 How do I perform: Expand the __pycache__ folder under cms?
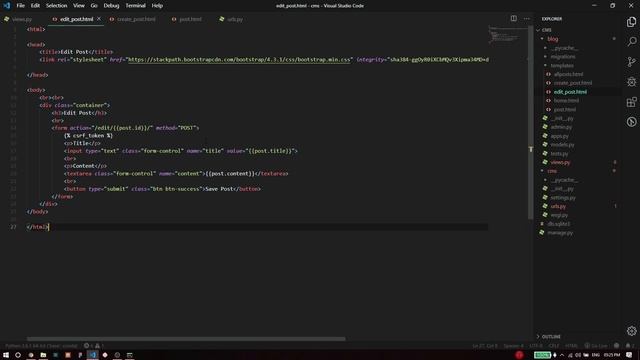pyautogui.click(x=564, y=180)
